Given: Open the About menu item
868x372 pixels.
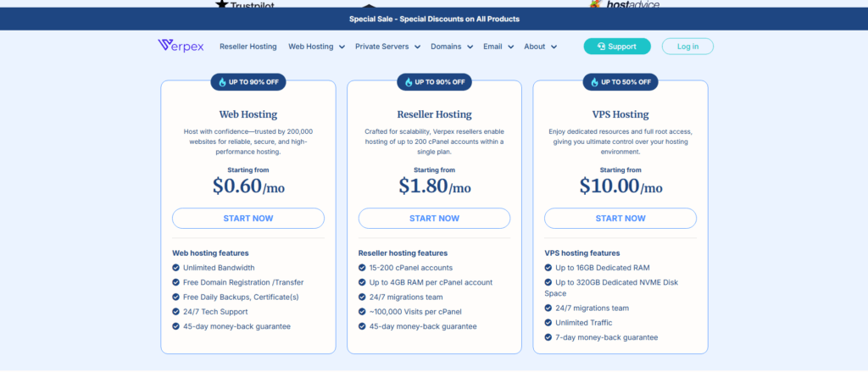Looking at the screenshot, I should (539, 47).
